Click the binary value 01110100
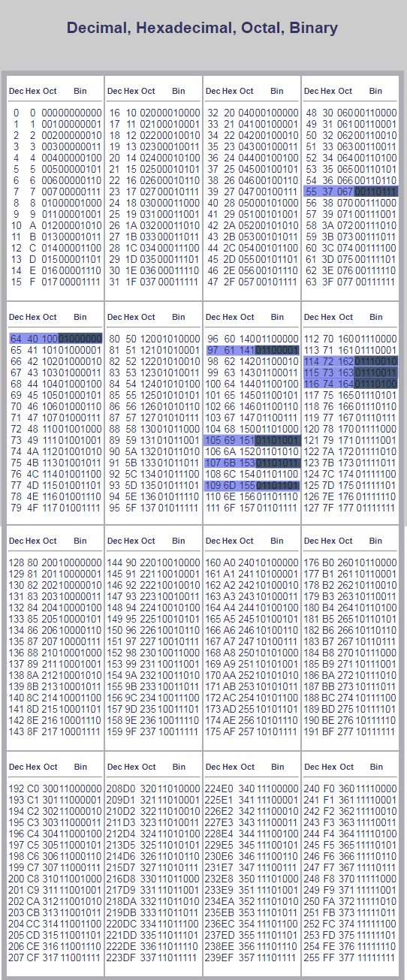This screenshot has width=407, height=980. click(x=375, y=384)
